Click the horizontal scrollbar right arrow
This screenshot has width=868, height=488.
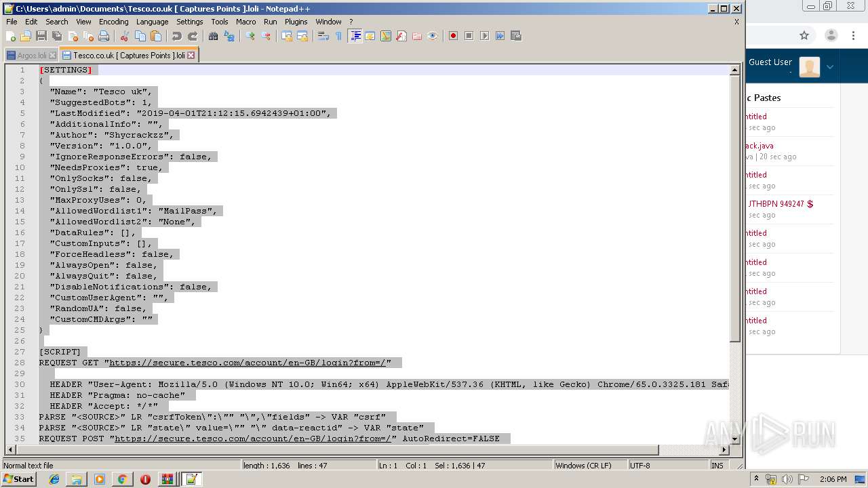tap(724, 449)
